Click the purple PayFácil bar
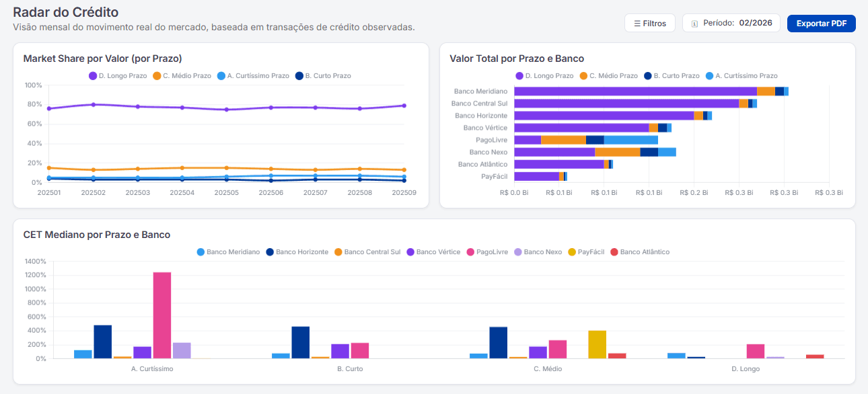Image resolution: width=868 pixels, height=394 pixels. 537,176
